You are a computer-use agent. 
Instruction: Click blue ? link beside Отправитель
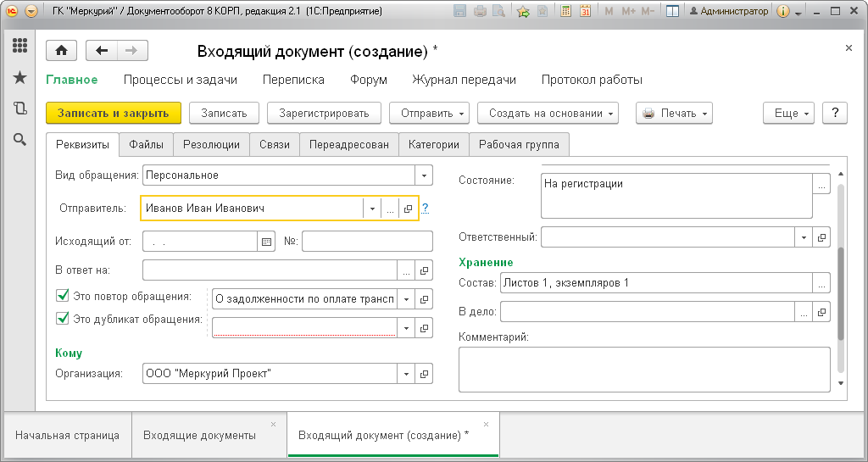point(425,209)
